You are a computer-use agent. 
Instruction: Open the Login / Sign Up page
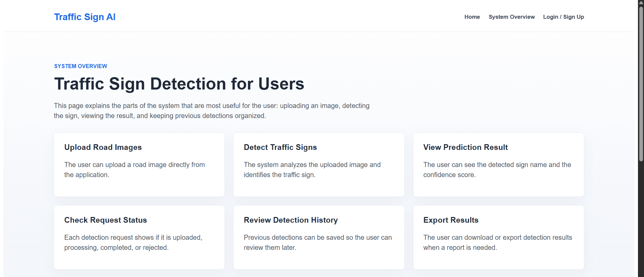click(x=563, y=17)
